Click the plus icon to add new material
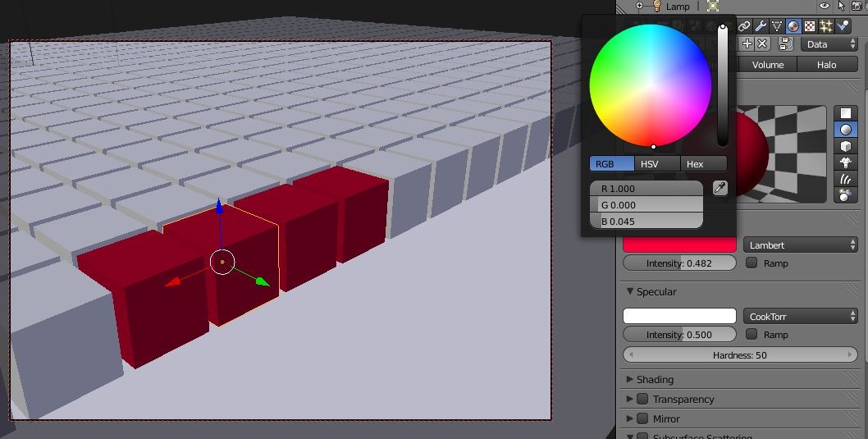 (x=747, y=43)
